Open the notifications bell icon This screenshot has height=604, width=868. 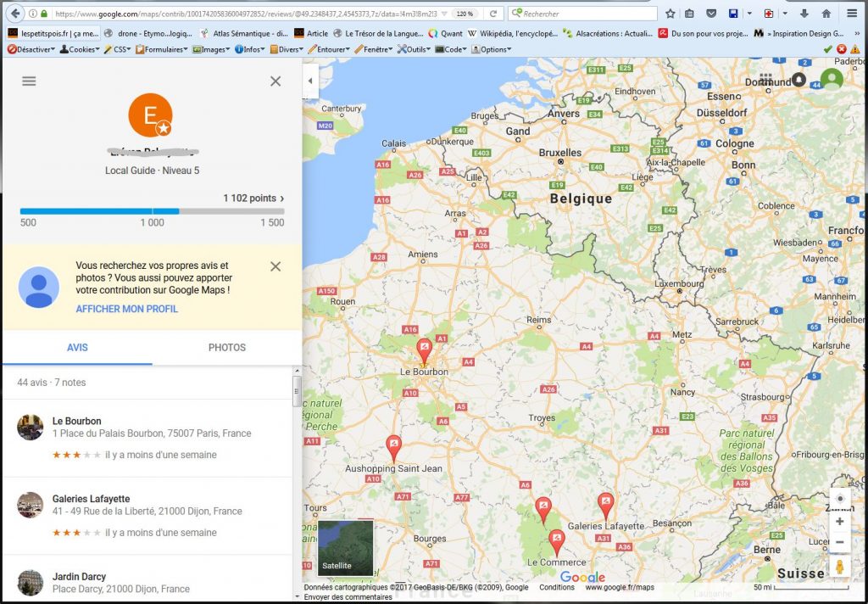click(x=798, y=80)
